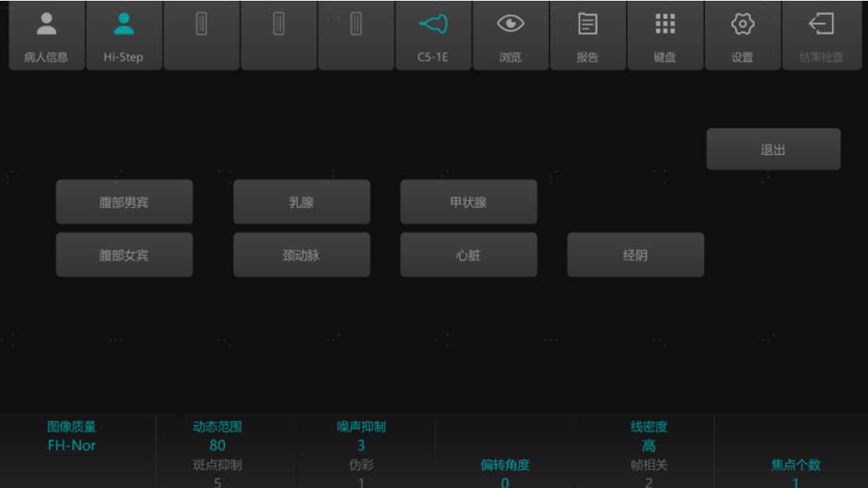Image resolution: width=868 pixels, height=488 pixels.
Task: Adjust the 噪声抑制 noise suppression value
Action: [x=361, y=436]
